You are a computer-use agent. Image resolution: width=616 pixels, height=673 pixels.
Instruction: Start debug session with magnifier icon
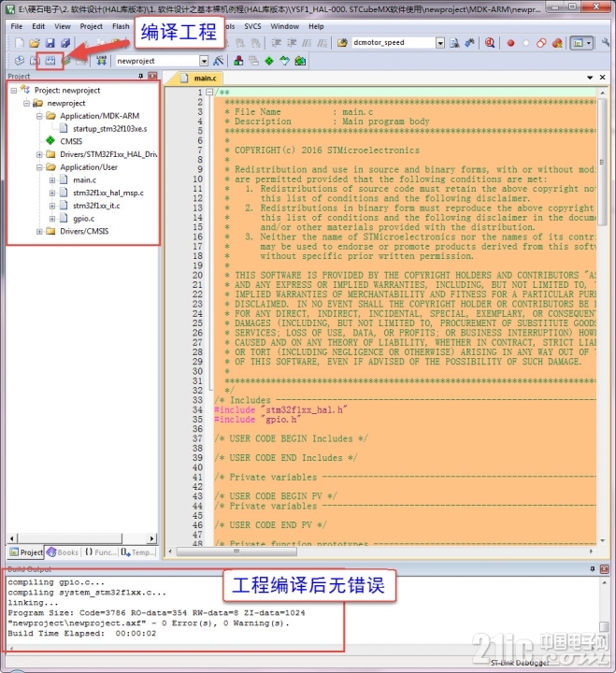coord(490,42)
